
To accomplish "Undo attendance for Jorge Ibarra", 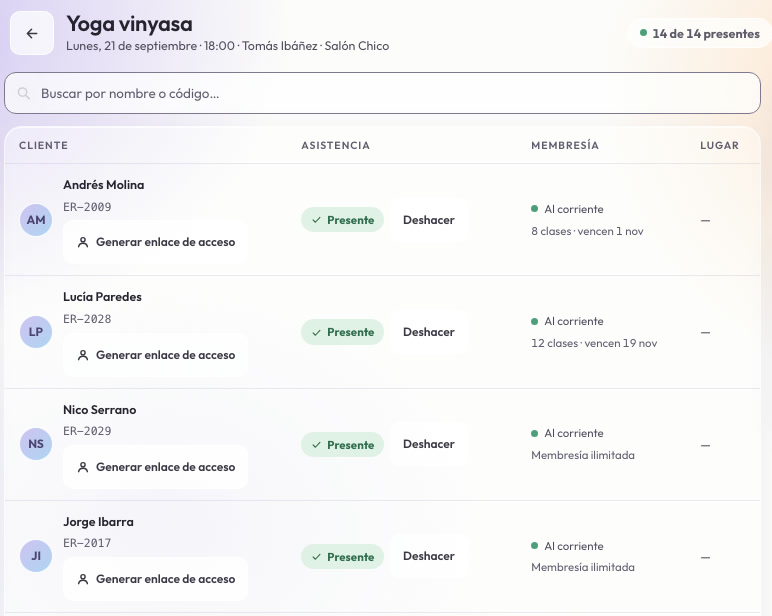I will click(x=429, y=556).
